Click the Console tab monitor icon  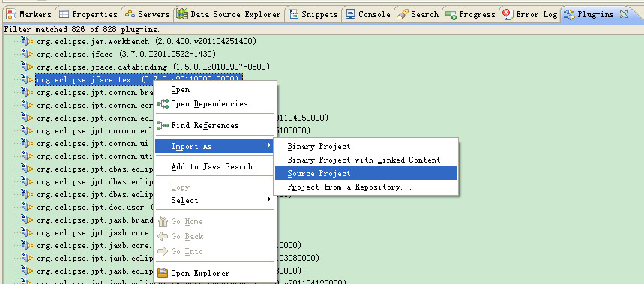350,14
